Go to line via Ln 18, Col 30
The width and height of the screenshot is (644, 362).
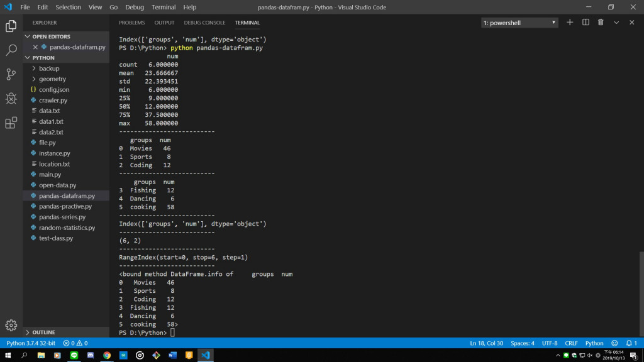click(x=486, y=343)
